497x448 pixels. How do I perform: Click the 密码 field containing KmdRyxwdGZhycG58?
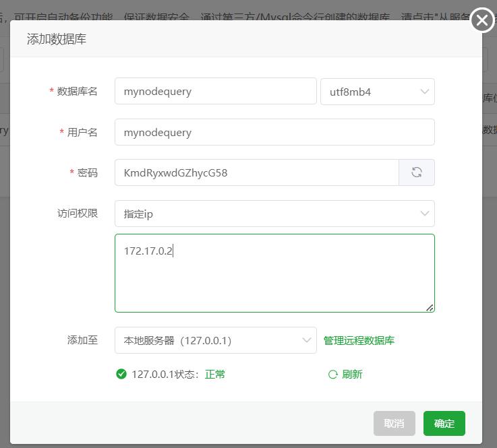(x=256, y=172)
